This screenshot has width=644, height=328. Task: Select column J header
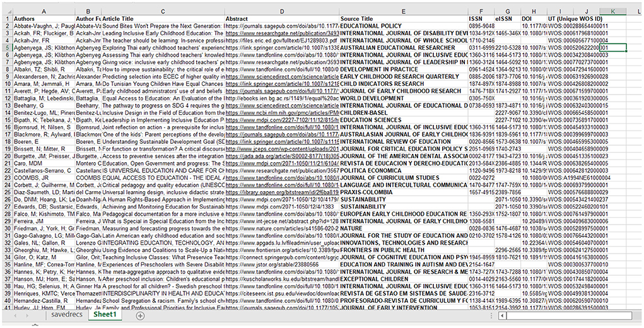click(x=587, y=12)
